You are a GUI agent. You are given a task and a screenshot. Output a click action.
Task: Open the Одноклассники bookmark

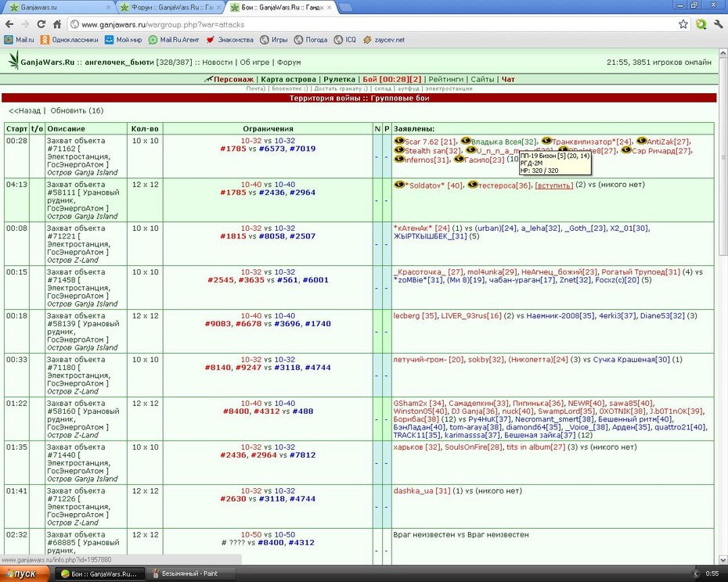70,40
